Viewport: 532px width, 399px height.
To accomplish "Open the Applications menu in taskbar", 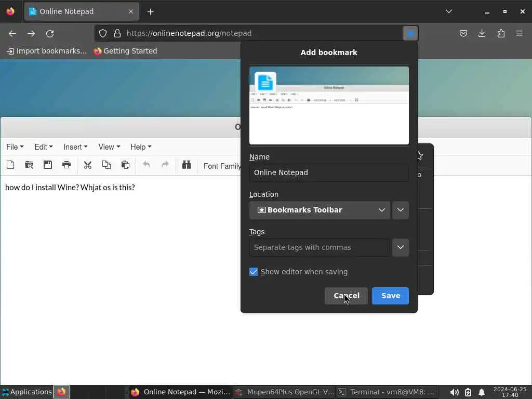I will click(x=26, y=392).
